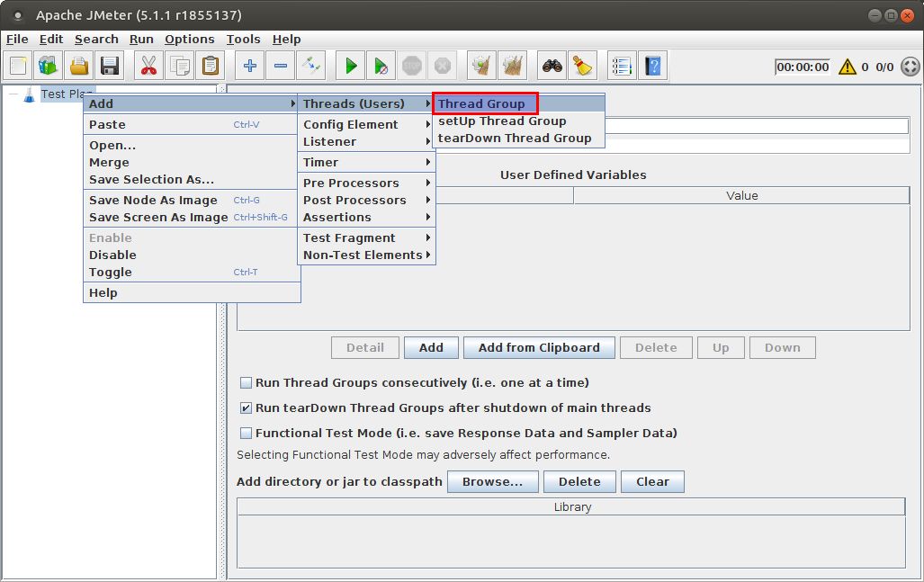924x582 pixels.
Task: Open Search with binoculars icon
Action: 552,66
